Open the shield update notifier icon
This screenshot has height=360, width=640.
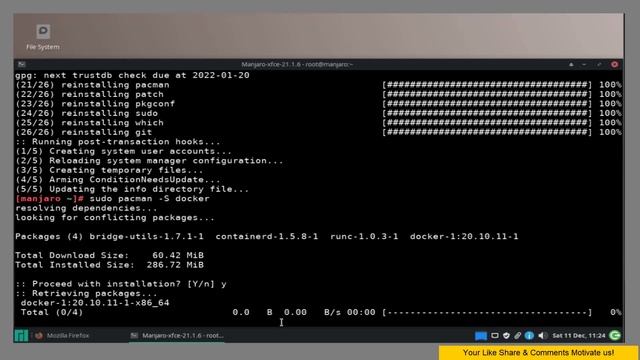506,336
